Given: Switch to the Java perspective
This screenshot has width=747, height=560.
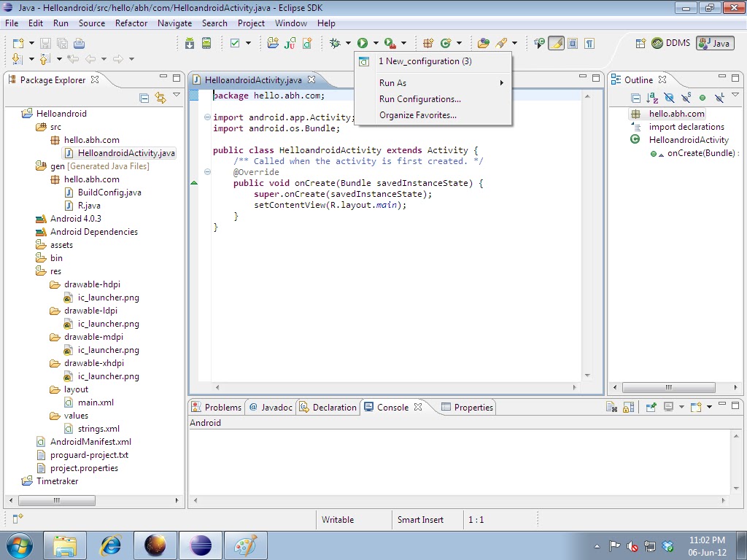Looking at the screenshot, I should click(715, 43).
